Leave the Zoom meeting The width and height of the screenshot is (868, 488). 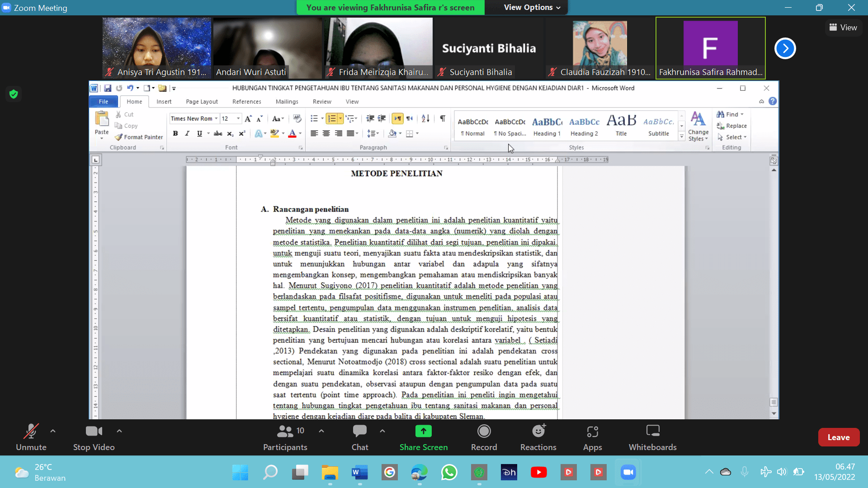point(839,437)
